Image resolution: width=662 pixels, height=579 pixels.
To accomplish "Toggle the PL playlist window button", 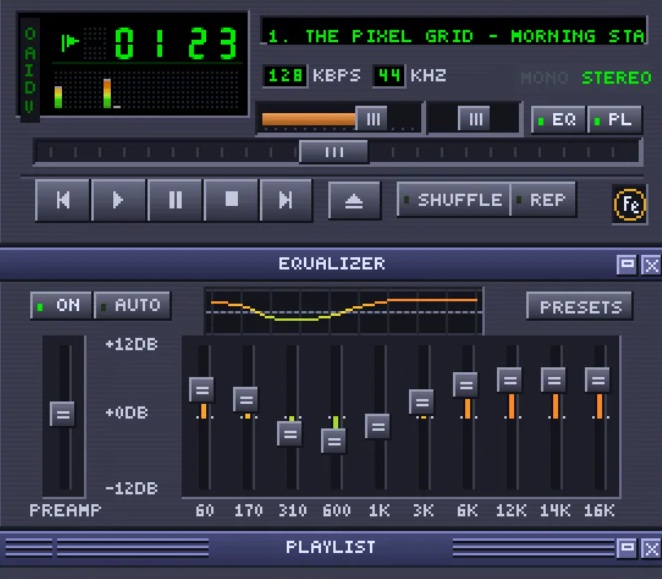I will [x=614, y=120].
